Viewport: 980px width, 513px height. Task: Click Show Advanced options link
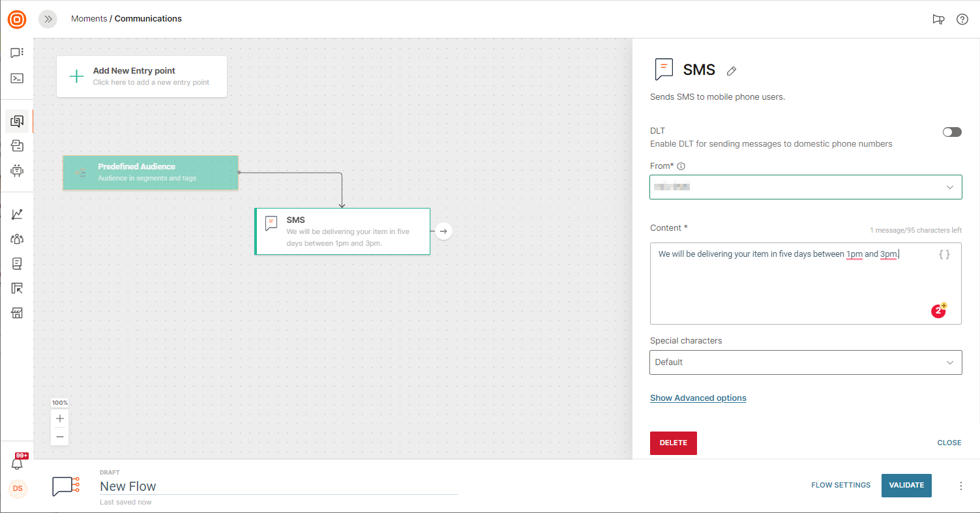[698, 398]
